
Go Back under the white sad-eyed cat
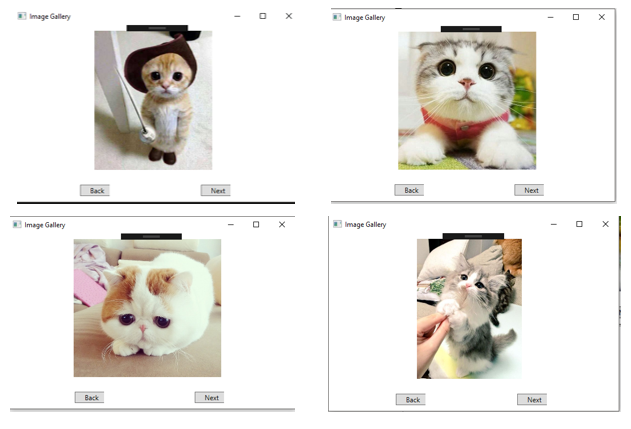coord(89,397)
